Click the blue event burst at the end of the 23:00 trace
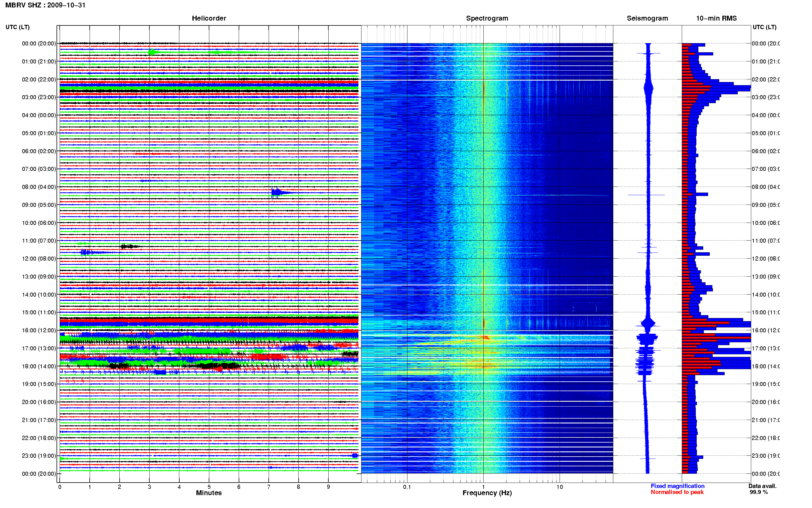 (x=355, y=456)
